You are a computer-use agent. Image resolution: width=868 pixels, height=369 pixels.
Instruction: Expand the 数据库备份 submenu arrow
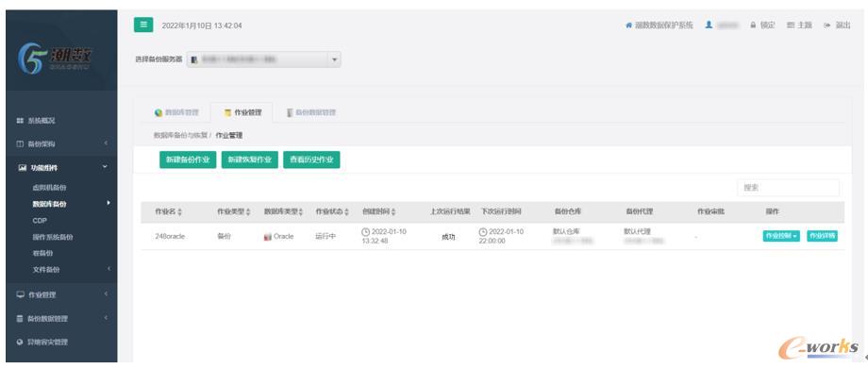[108, 203]
